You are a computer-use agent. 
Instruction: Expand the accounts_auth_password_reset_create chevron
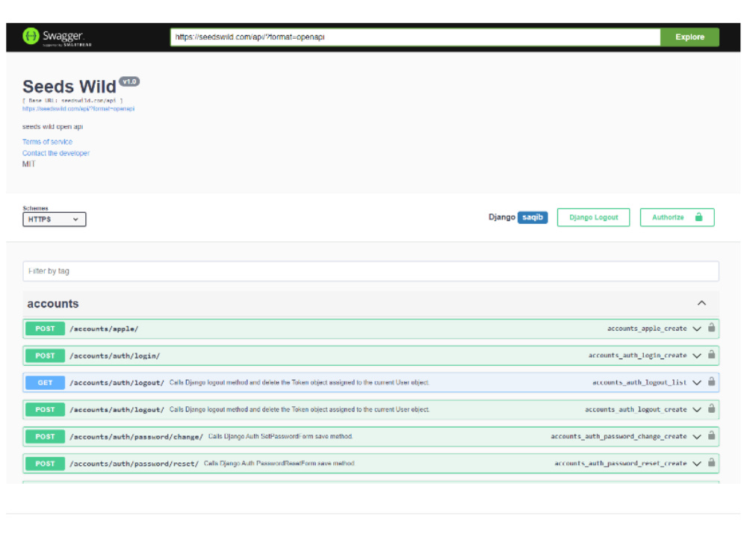pos(697,464)
